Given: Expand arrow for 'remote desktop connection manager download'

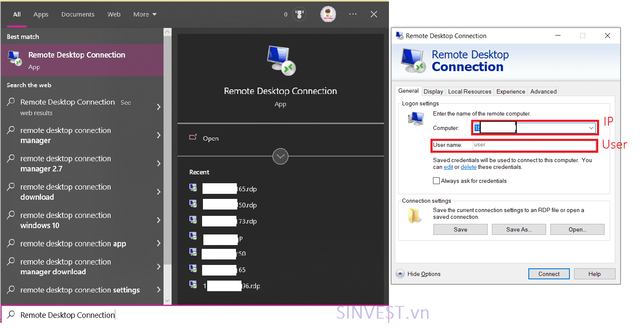Looking at the screenshot, I should [x=159, y=267].
